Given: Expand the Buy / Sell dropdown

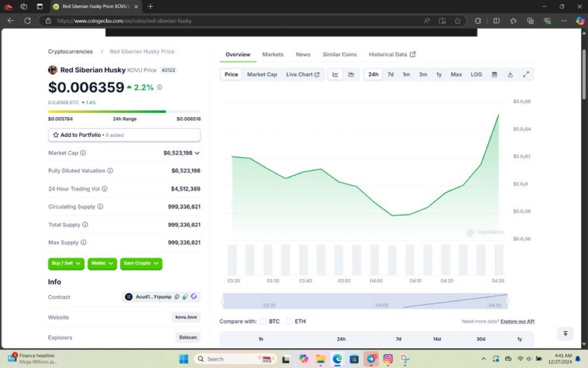Looking at the screenshot, I should 66,263.
